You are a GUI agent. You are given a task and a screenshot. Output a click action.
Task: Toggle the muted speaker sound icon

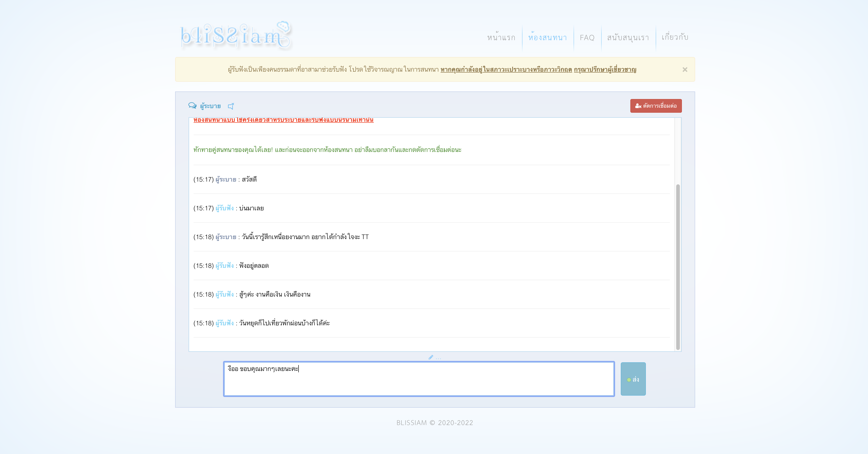(231, 106)
